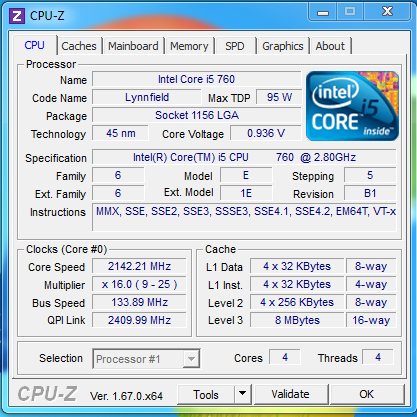
Task: Click the Level 3 associativity 16-way
Action: (x=371, y=320)
